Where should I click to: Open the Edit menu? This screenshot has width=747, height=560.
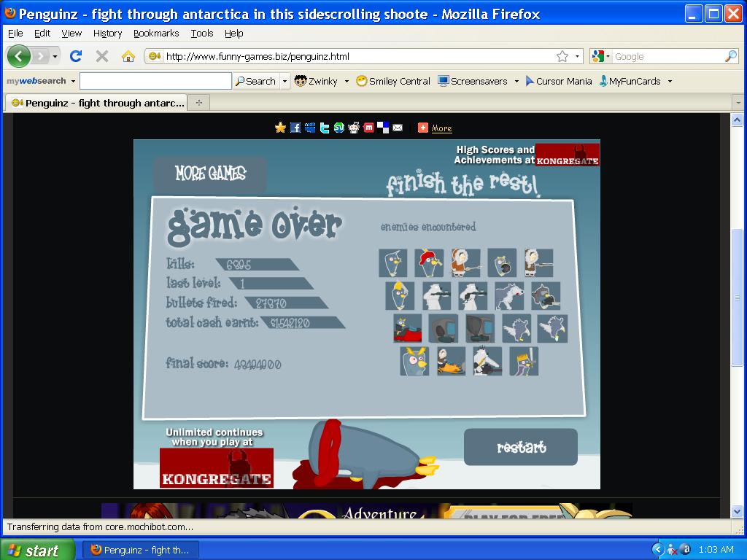click(42, 34)
